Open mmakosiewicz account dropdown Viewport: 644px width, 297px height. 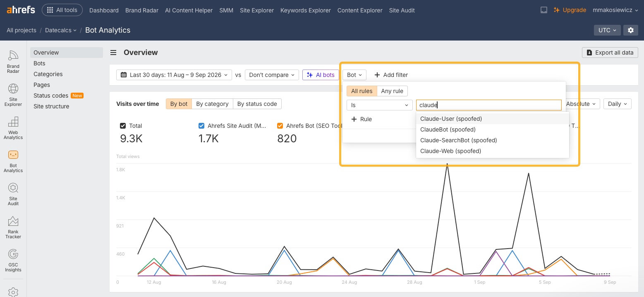(615, 10)
